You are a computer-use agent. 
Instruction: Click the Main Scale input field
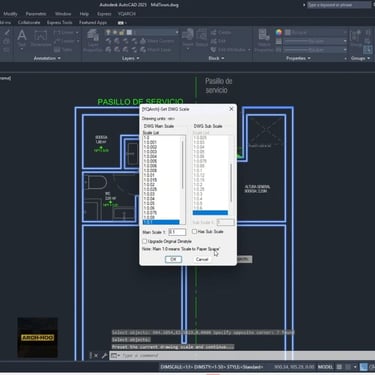point(177,232)
